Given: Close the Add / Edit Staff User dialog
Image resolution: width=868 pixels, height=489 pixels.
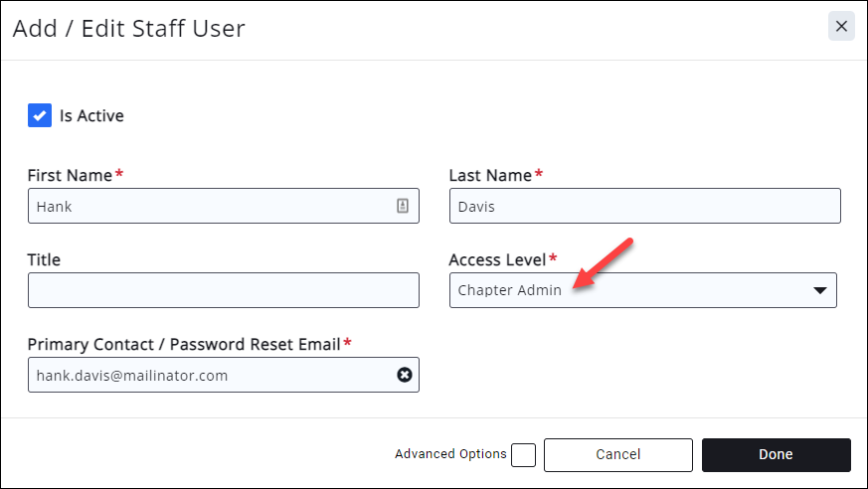Looking at the screenshot, I should pos(841,27).
